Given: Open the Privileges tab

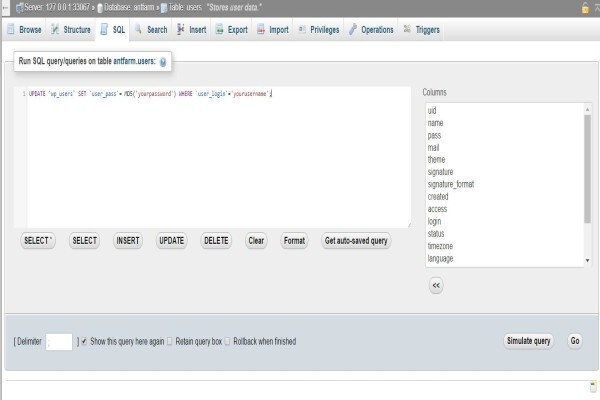Looking at the screenshot, I should pyautogui.click(x=318, y=29).
